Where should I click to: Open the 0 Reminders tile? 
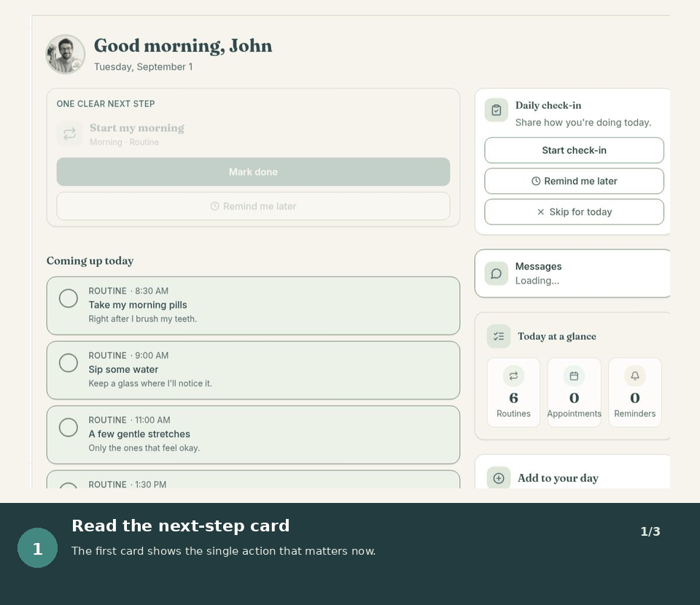pos(635,393)
